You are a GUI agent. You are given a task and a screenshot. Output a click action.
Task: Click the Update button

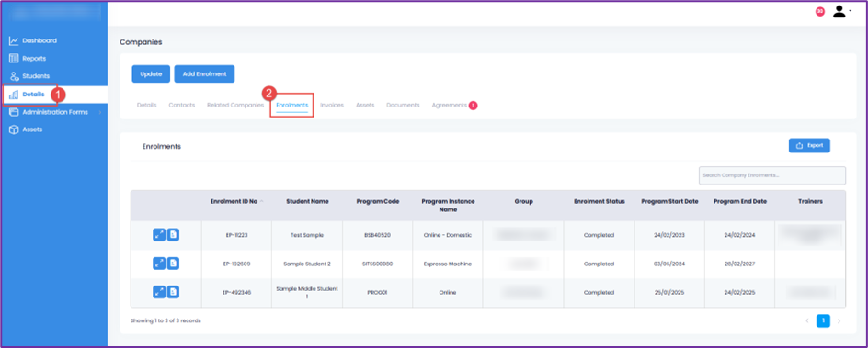click(x=151, y=74)
